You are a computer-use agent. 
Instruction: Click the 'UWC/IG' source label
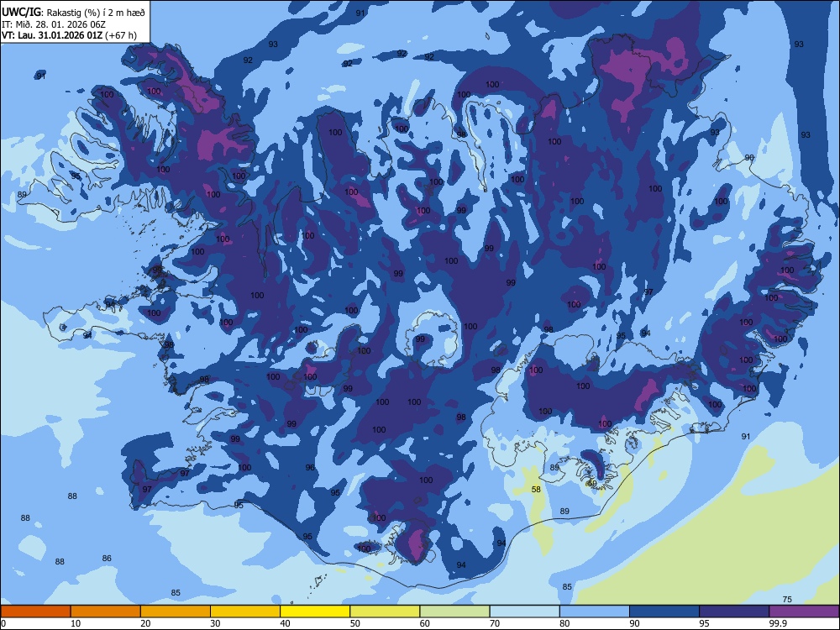point(21,13)
